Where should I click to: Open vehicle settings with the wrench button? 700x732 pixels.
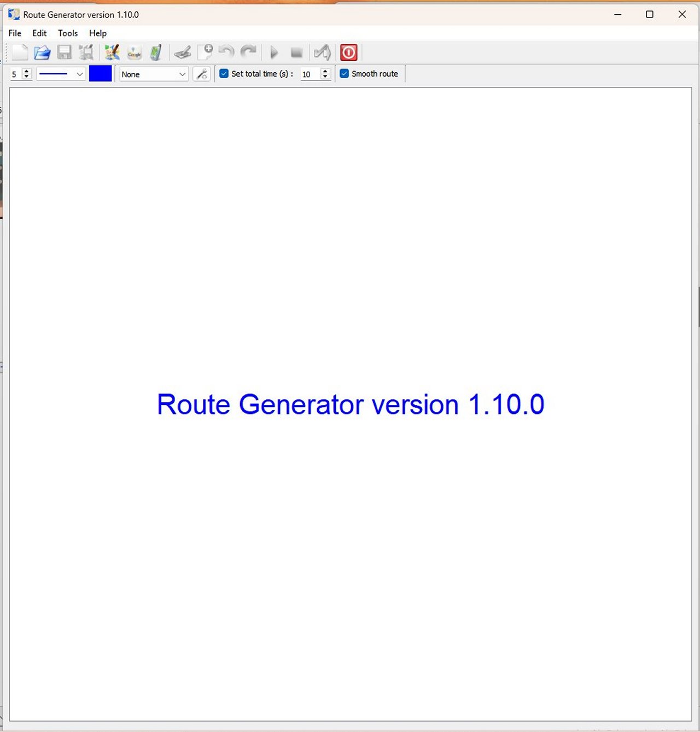point(202,74)
